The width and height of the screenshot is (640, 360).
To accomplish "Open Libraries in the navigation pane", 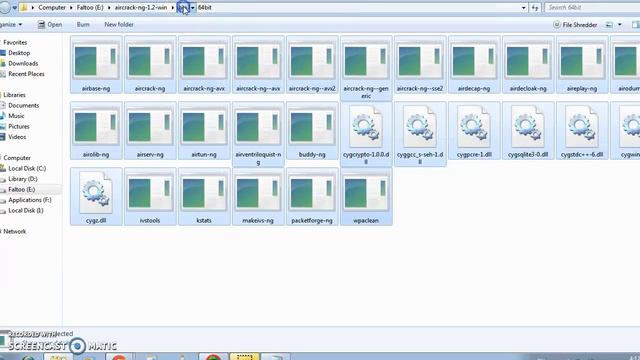I will pyautogui.click(x=14, y=95).
